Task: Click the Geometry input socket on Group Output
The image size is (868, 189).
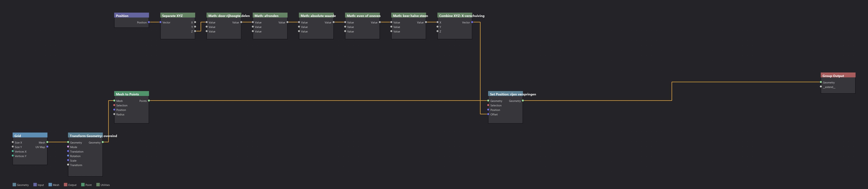Action: pos(821,82)
